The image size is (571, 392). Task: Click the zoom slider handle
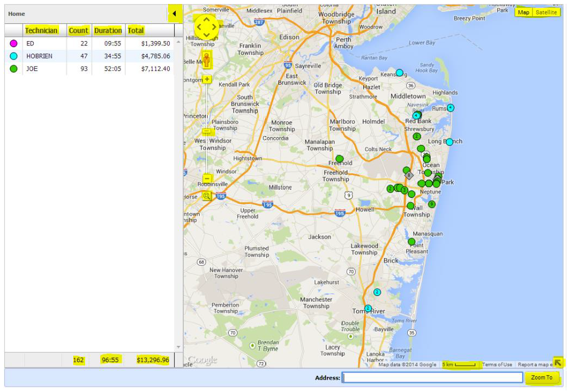(x=207, y=132)
